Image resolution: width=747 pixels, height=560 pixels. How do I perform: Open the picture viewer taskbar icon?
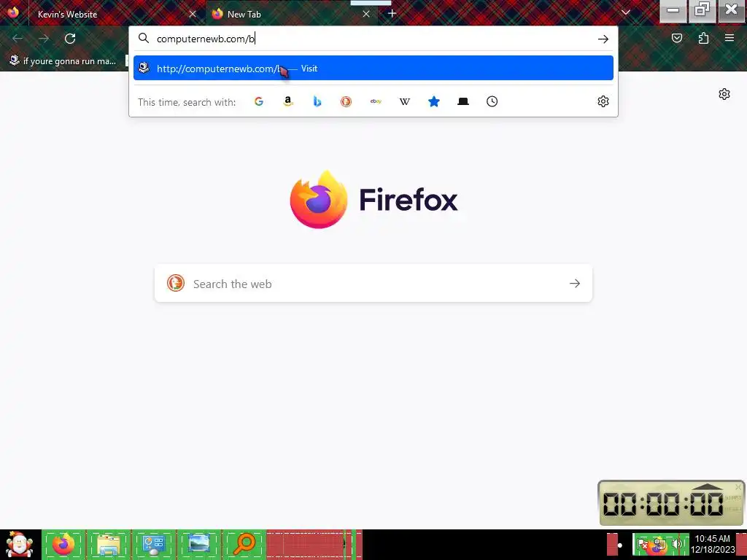(x=198, y=544)
